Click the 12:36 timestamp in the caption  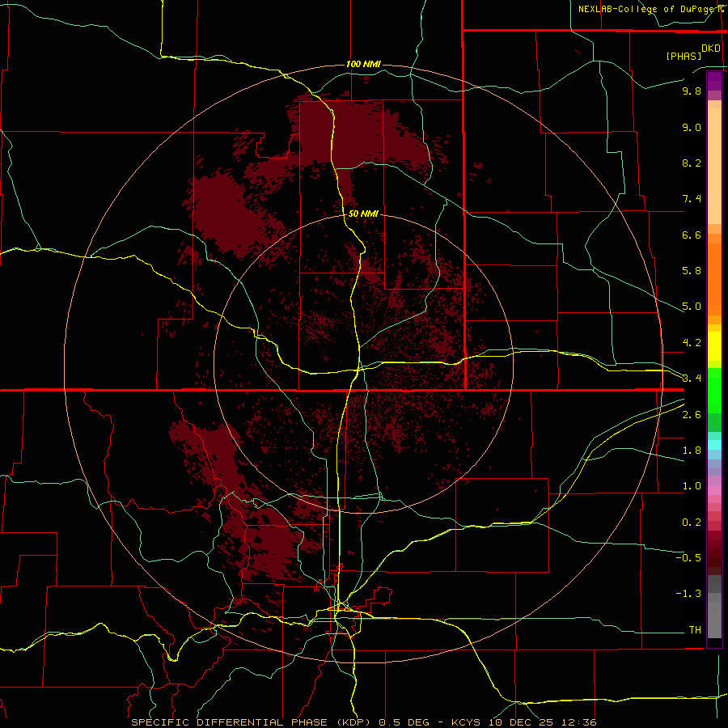578,722
